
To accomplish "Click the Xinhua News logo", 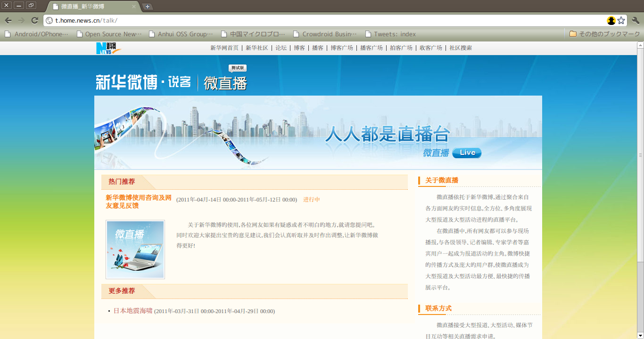I will (108, 48).
